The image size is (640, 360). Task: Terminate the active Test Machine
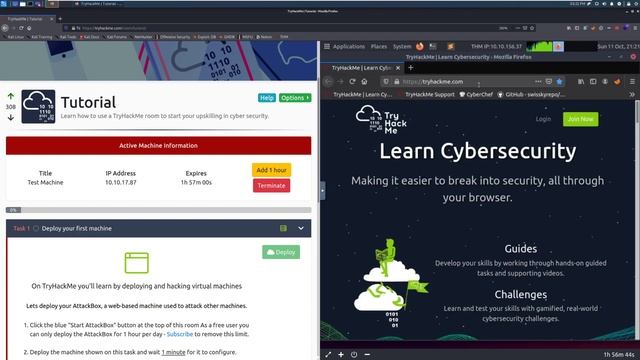click(271, 186)
